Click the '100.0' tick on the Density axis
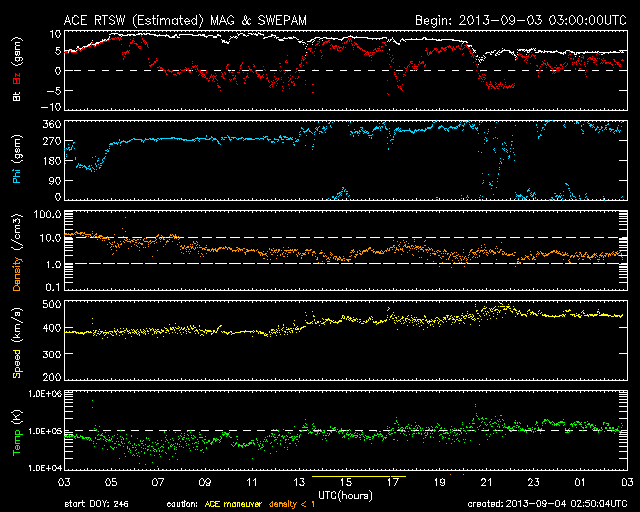The height and width of the screenshot is (512, 640). tap(48, 214)
